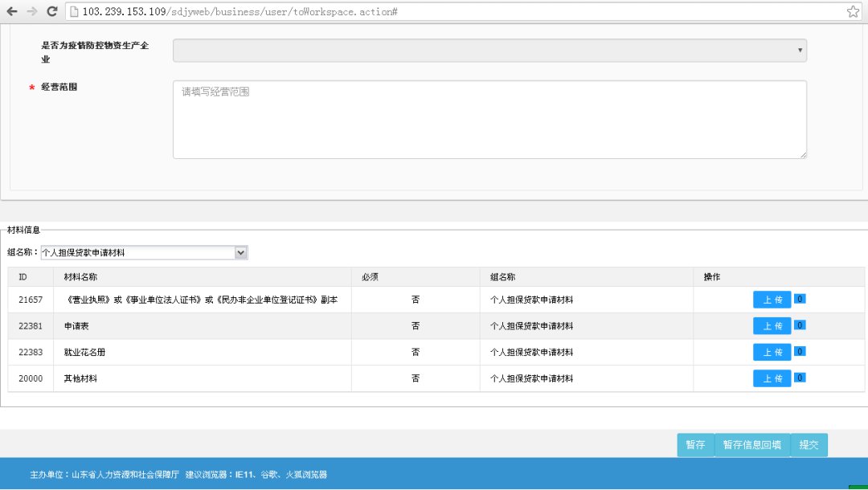Upload file for 营业执照 row
The image size is (868, 490).
772,300
